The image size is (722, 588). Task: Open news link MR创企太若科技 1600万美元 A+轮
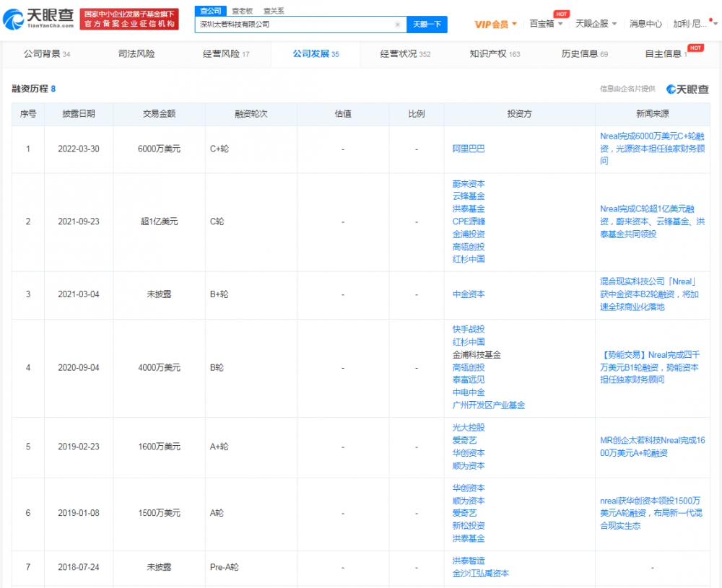(652, 447)
